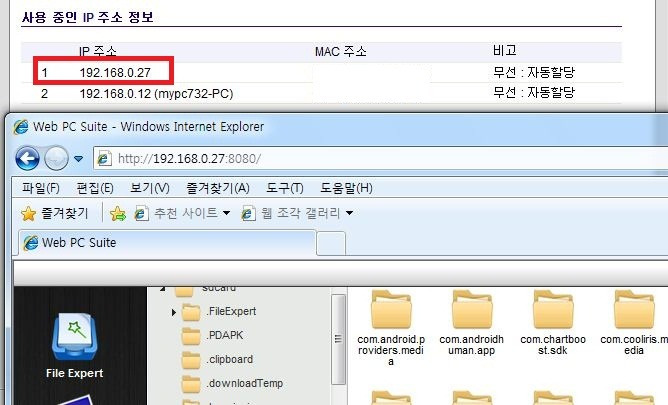
Task: Open the 도구(T) menu
Action: [284, 188]
